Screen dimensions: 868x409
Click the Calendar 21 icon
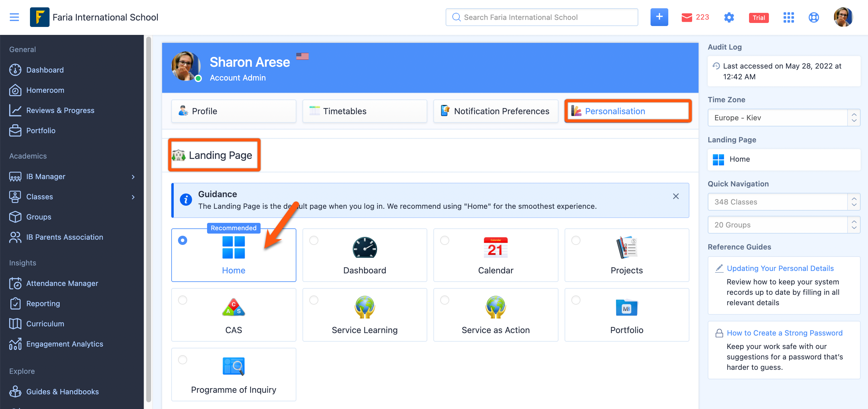495,247
